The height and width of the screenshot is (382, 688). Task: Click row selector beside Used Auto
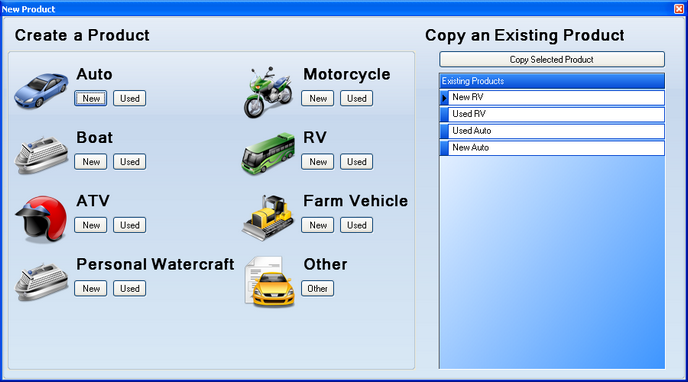tap(444, 131)
